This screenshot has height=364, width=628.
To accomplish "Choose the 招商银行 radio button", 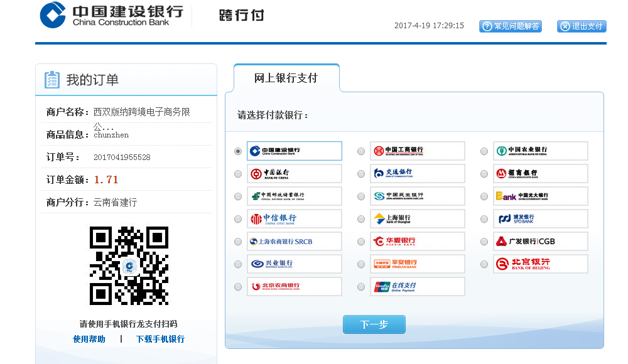I will (484, 174).
